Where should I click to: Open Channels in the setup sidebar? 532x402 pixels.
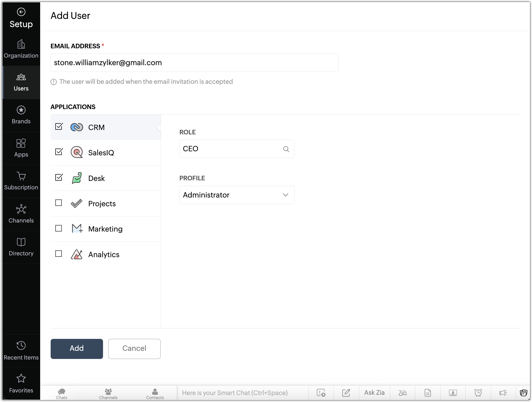[21, 214]
